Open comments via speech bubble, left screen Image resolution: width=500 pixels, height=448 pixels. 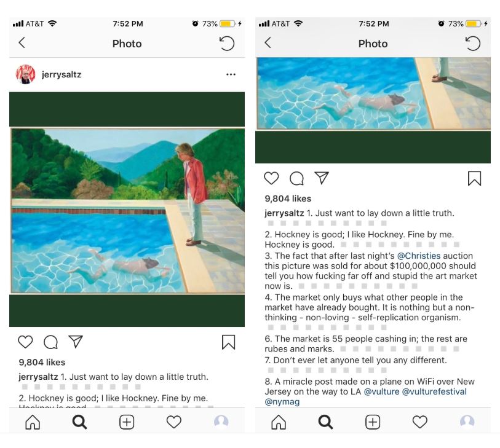click(x=50, y=342)
